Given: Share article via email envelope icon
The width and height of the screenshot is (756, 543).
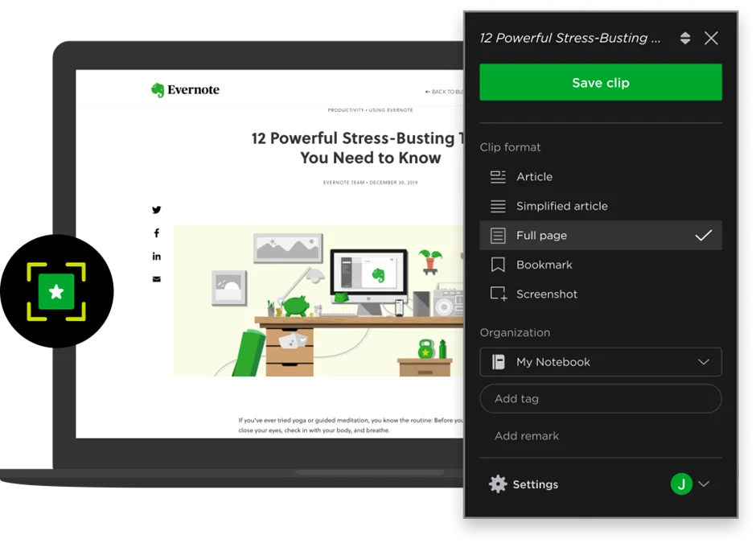Looking at the screenshot, I should click(157, 279).
